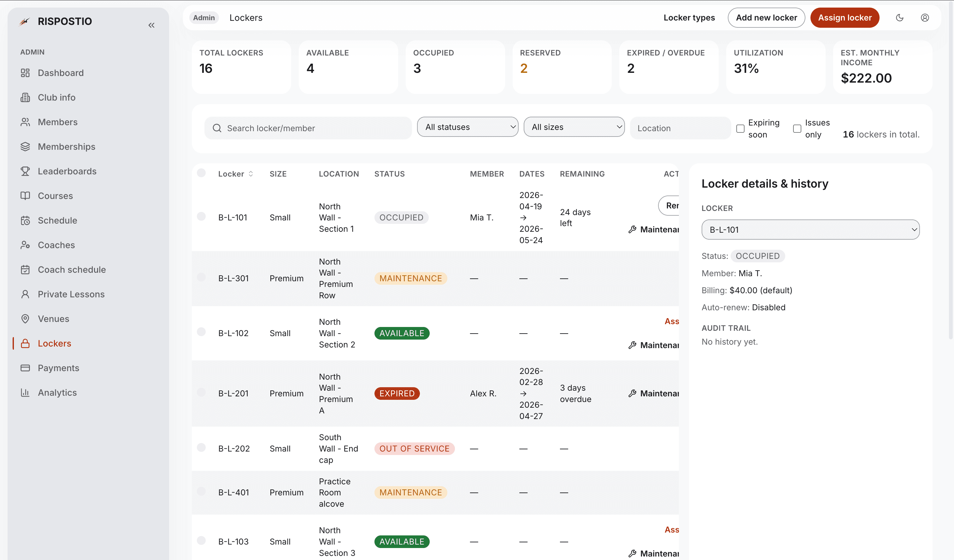
Task: Open the All statuses dropdown
Action: click(468, 127)
